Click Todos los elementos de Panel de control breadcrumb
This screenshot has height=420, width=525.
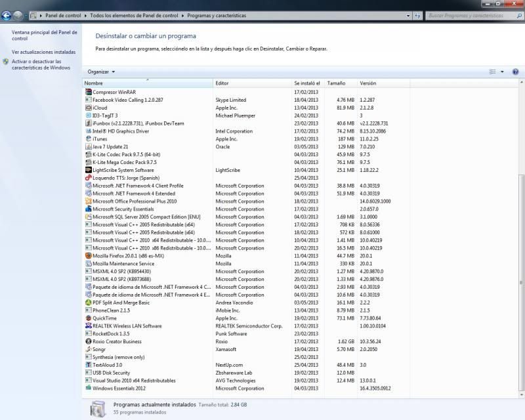(x=134, y=15)
